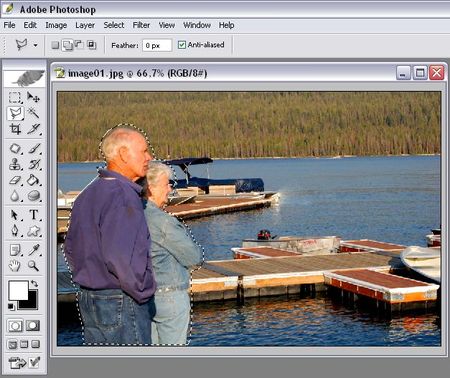This screenshot has height=378, width=450.
Task: Click the Feather value input field
Action: point(157,45)
